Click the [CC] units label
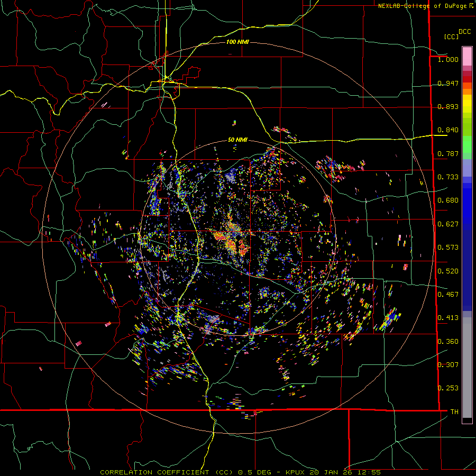The image size is (476, 476). [451, 36]
